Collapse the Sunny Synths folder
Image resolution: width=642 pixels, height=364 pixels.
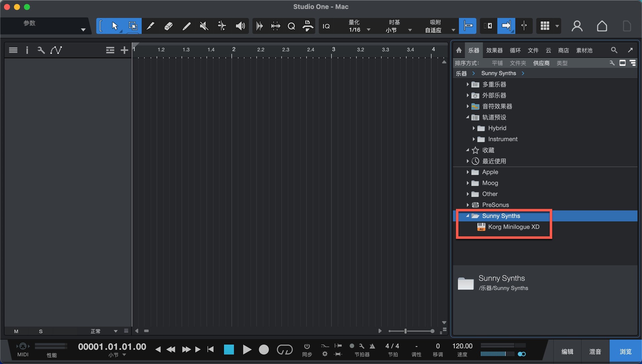[x=467, y=216]
